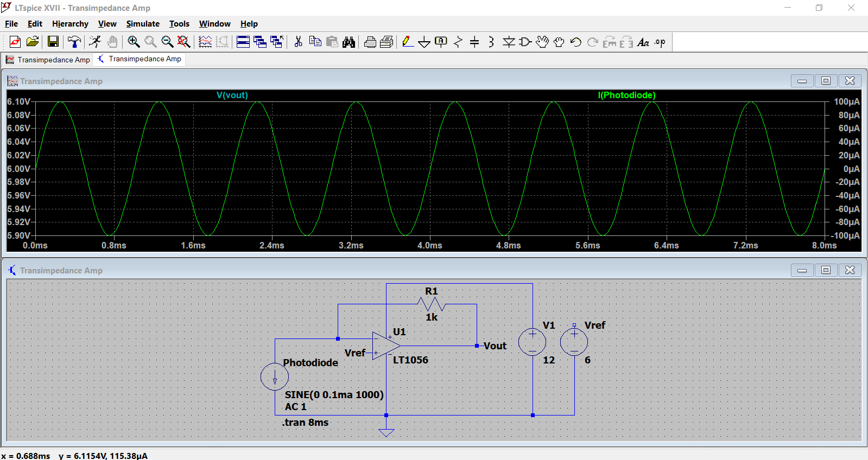
Task: Click the Rotate toolbar icon
Action: click(x=610, y=42)
